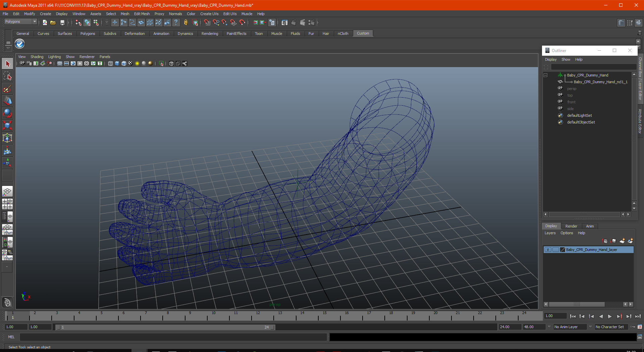Move layer up arrow icon
The height and width of the screenshot is (352, 644).
(605, 241)
